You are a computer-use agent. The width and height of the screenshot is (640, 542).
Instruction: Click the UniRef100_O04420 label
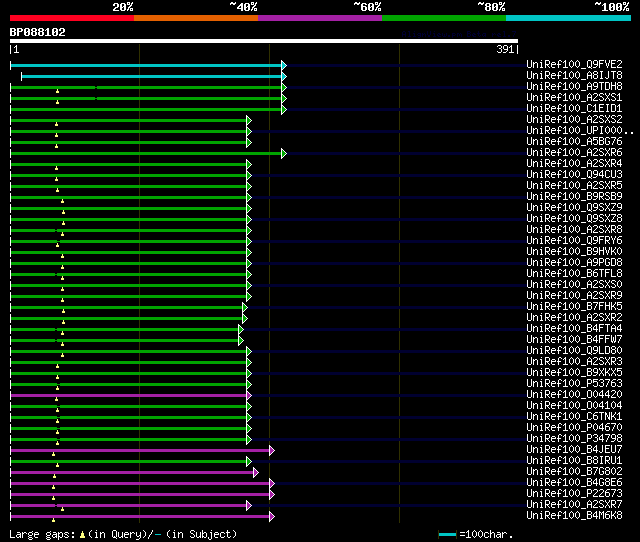(574, 395)
